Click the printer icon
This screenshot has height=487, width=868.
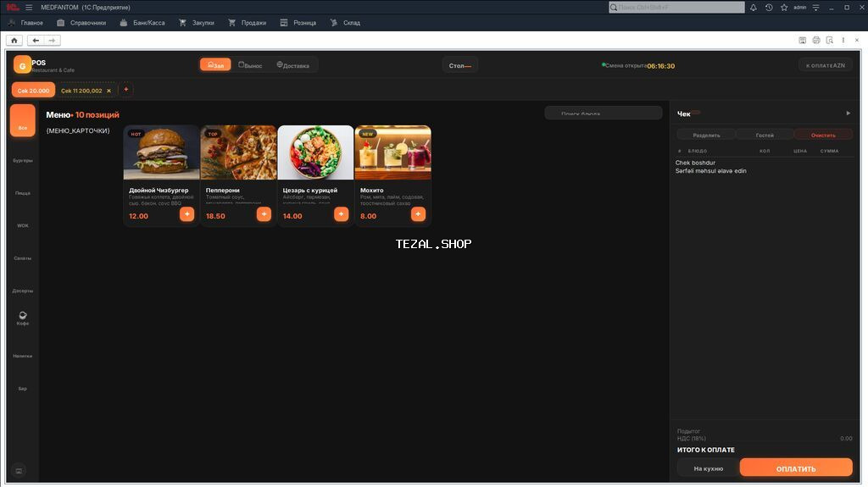(816, 41)
